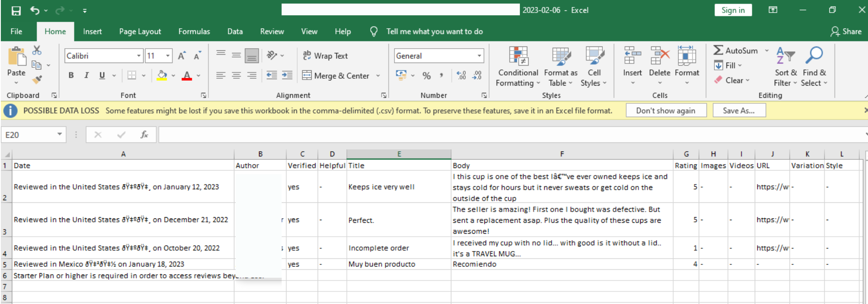Click the Center align icon
This screenshot has height=304, width=868.
(x=236, y=76)
